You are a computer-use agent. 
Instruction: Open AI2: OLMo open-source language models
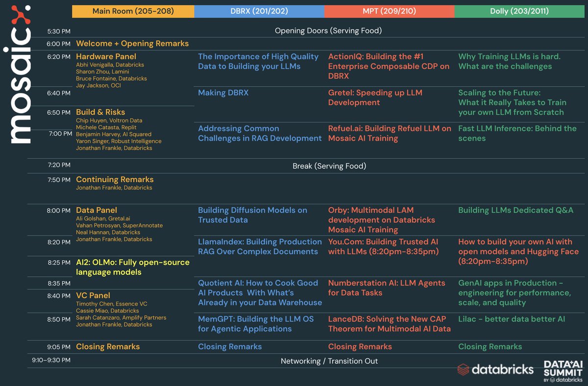133,267
